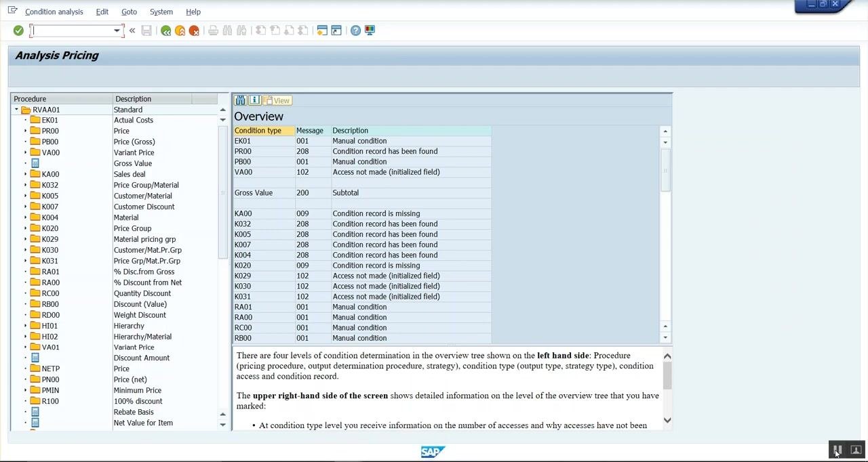
Task: Open the Help question mark icon
Action: tap(355, 30)
